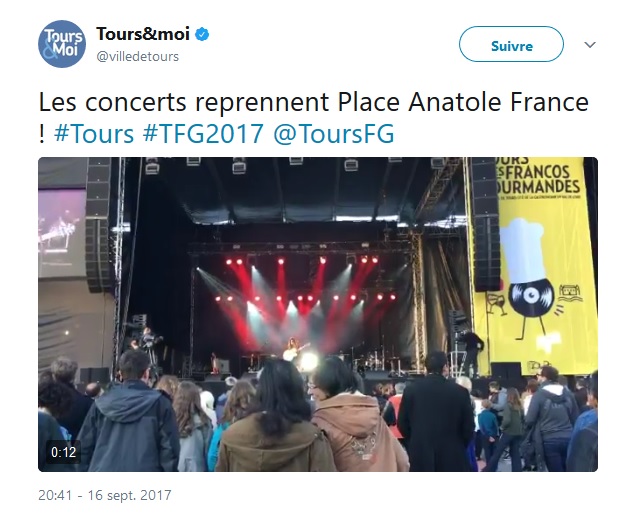
Task: Open the #Tours hashtag
Action: [x=94, y=134]
